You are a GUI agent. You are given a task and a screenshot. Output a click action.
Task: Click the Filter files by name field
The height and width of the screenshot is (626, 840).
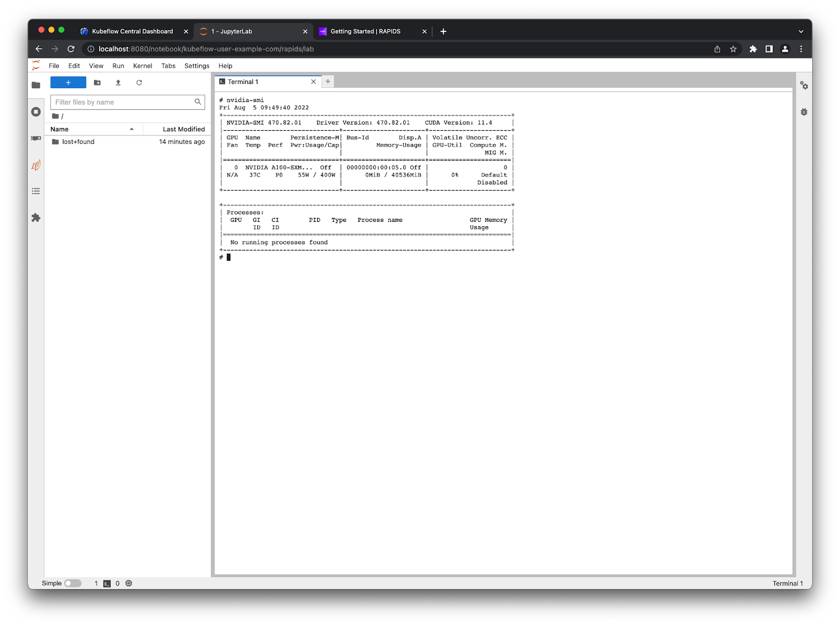(x=128, y=102)
